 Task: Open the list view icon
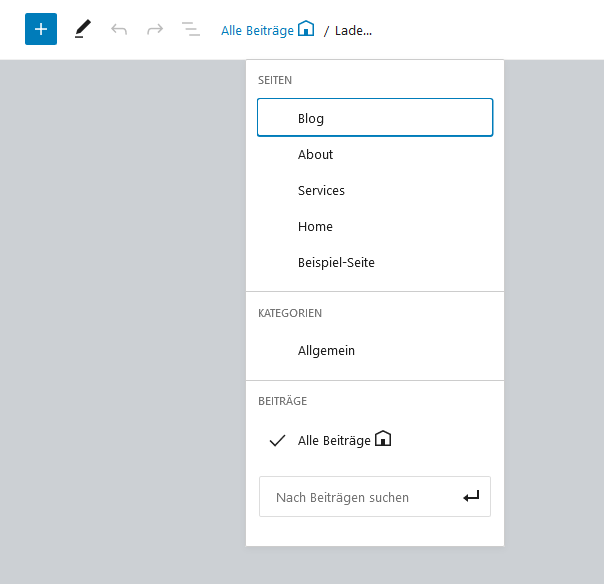(x=191, y=29)
